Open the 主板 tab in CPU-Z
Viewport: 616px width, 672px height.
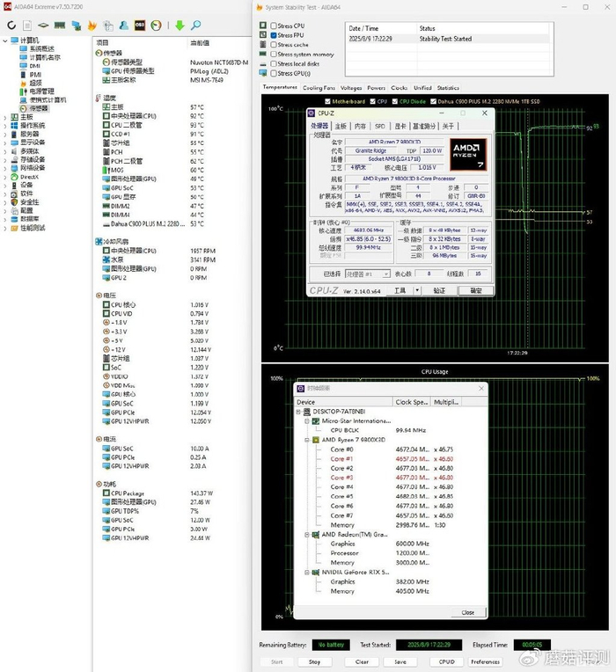[341, 126]
